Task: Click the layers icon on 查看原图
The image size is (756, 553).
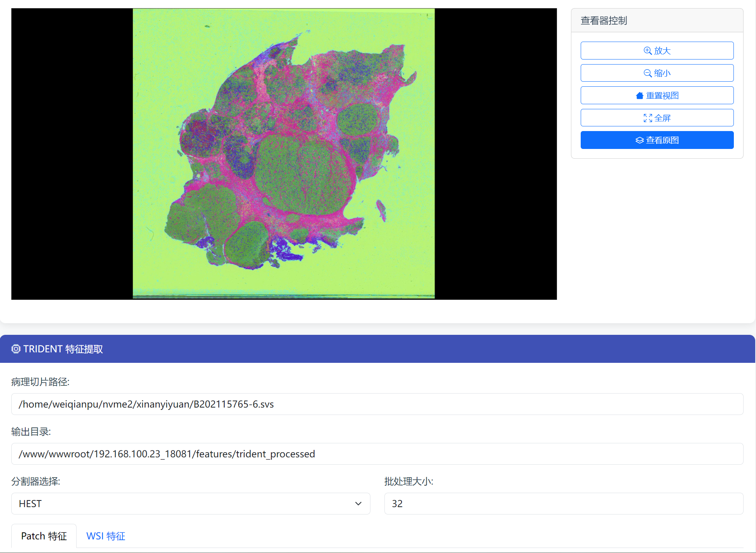Action: tap(639, 140)
